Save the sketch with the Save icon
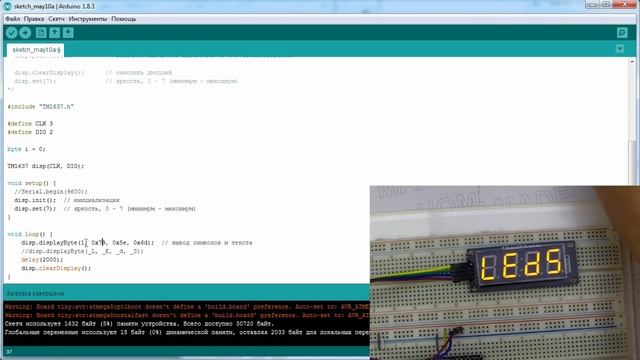Screen dimensions: 640x360 pyautogui.click(x=68, y=33)
